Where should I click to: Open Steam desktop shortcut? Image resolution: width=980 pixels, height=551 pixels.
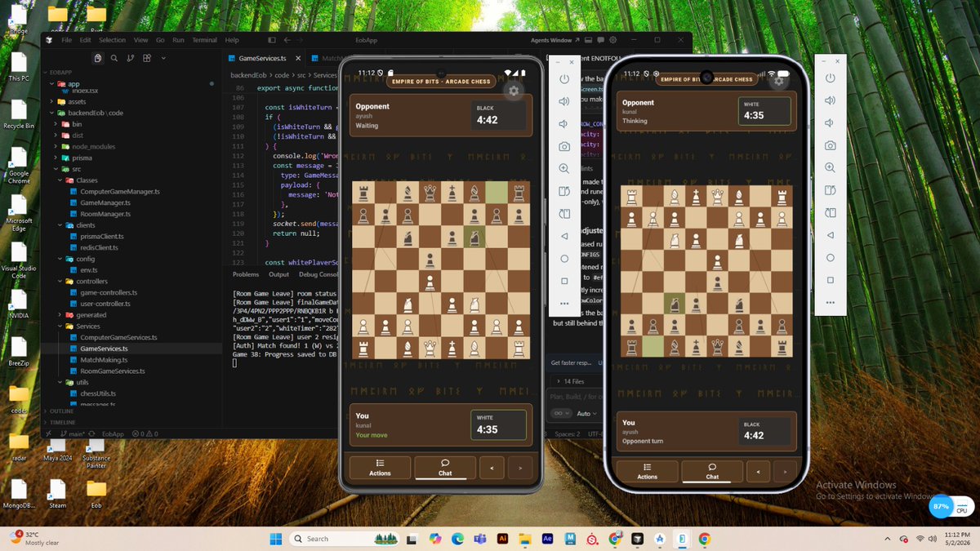pos(57,492)
